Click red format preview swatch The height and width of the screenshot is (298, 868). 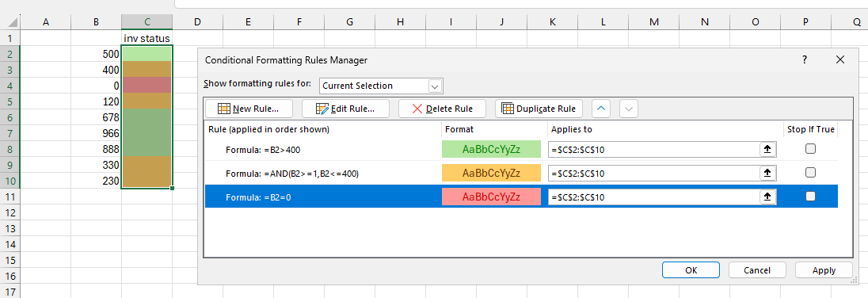pos(491,197)
